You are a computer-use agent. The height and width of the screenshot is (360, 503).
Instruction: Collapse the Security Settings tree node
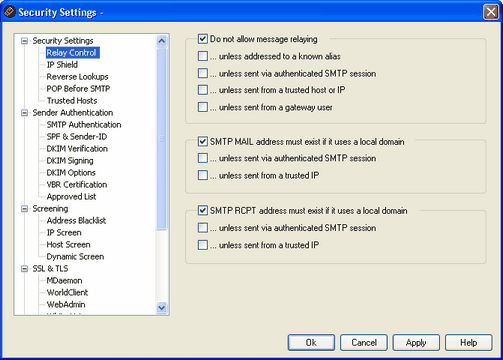pyautogui.click(x=24, y=41)
